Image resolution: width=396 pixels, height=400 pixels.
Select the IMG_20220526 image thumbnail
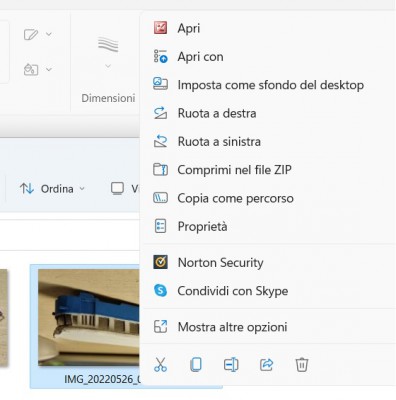pos(89,317)
